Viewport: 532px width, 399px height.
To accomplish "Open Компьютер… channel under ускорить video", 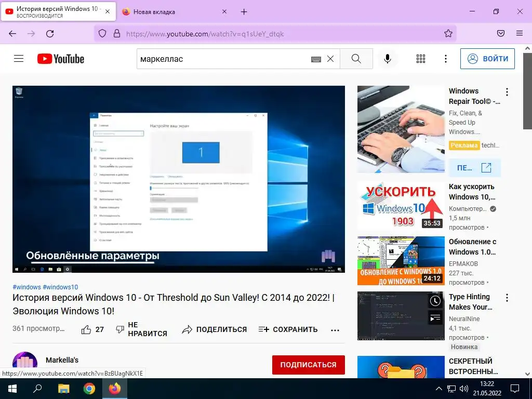I will (468, 209).
